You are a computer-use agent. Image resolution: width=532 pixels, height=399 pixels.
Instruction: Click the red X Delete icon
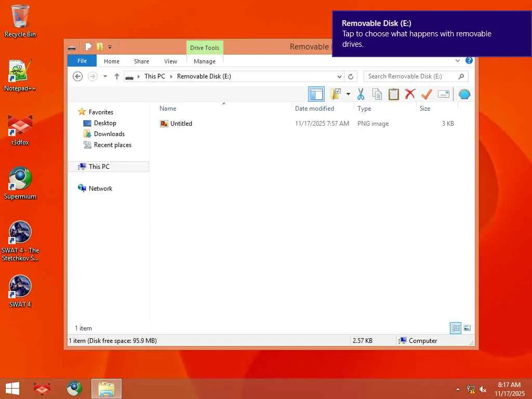410,94
